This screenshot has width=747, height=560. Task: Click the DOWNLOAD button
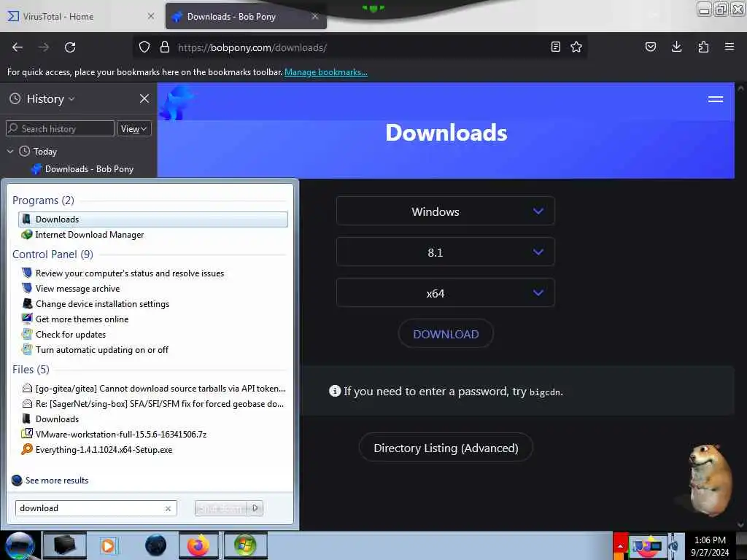tap(446, 334)
